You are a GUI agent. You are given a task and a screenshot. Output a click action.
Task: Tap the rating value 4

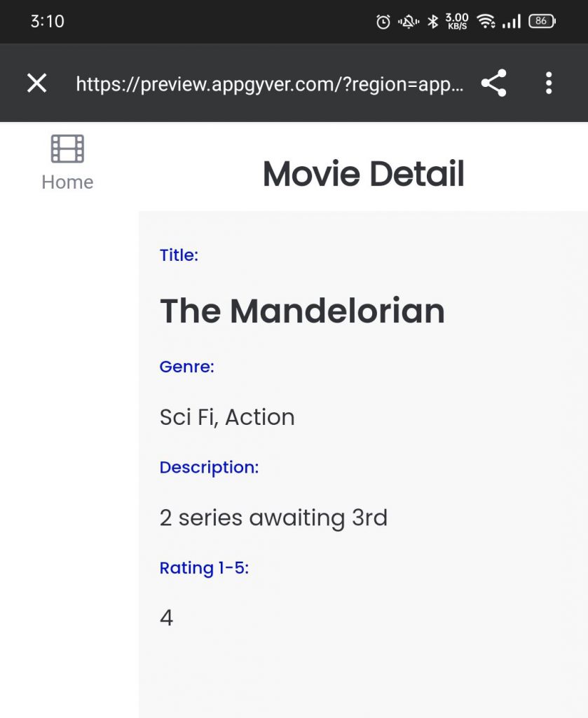tap(166, 618)
